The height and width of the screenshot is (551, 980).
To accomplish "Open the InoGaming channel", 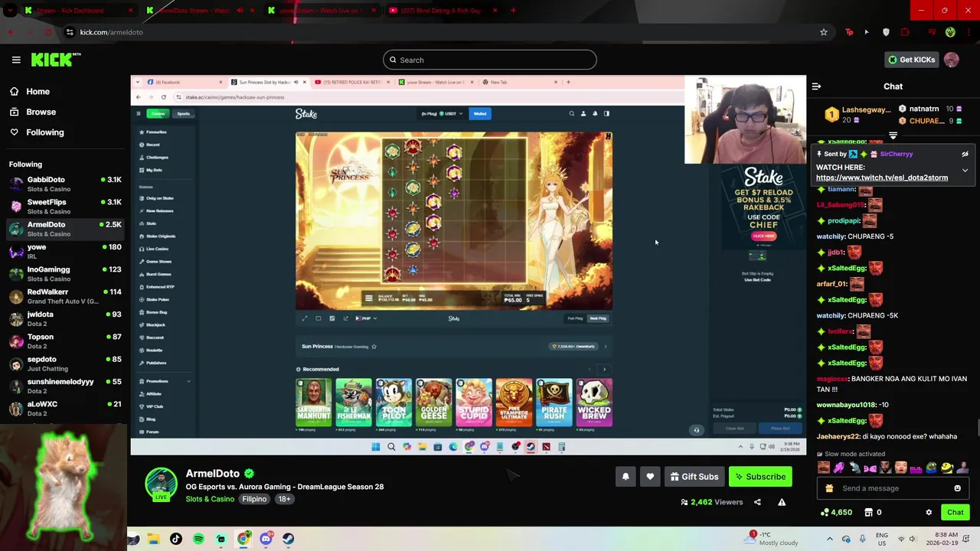I will pos(65,273).
